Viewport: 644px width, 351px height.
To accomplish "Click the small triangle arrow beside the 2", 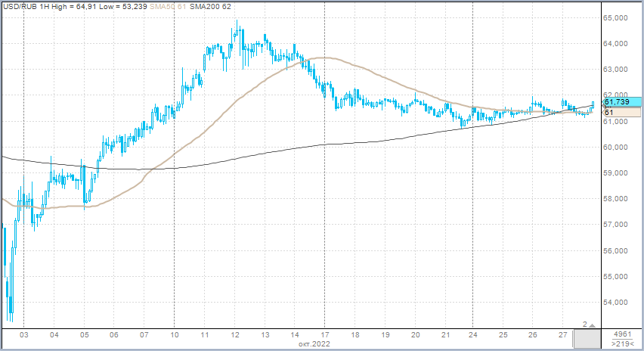I will 593,325.
